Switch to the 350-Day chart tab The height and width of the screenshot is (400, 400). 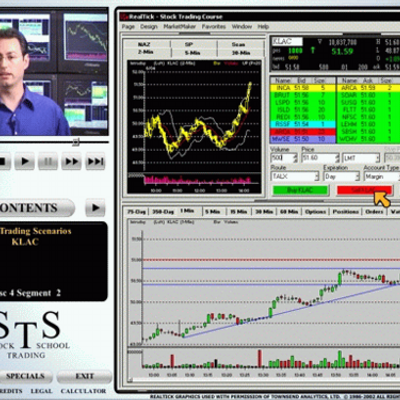(x=163, y=212)
